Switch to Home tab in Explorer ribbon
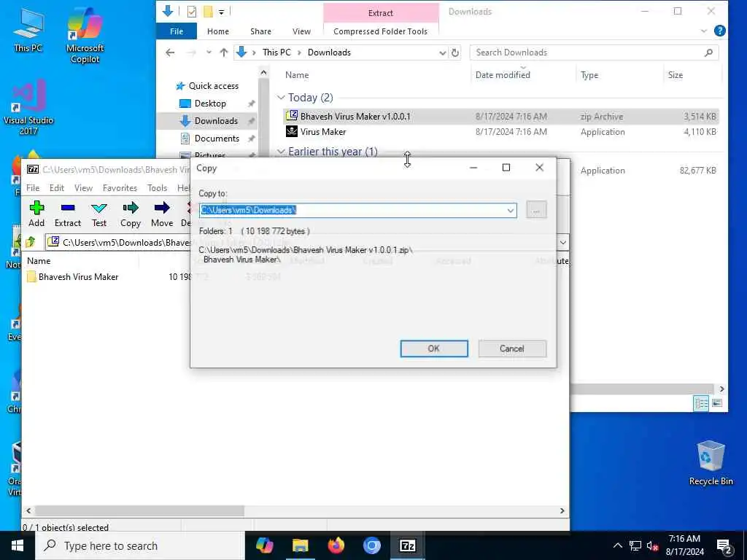Viewport: 747px width, 560px height. [x=217, y=31]
